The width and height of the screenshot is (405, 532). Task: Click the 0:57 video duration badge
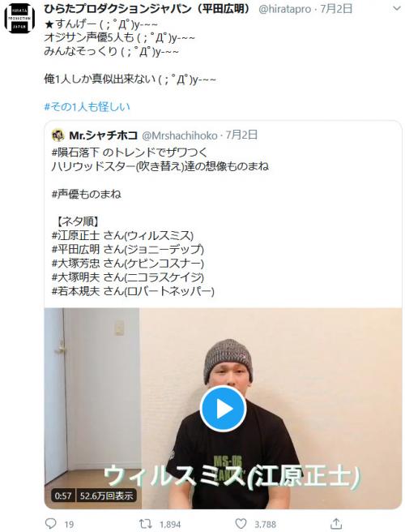(x=63, y=496)
